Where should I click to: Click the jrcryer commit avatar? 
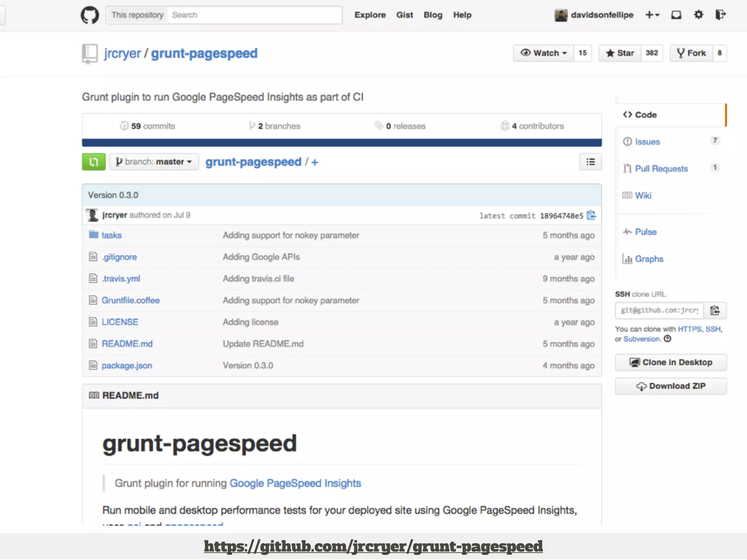click(x=92, y=215)
